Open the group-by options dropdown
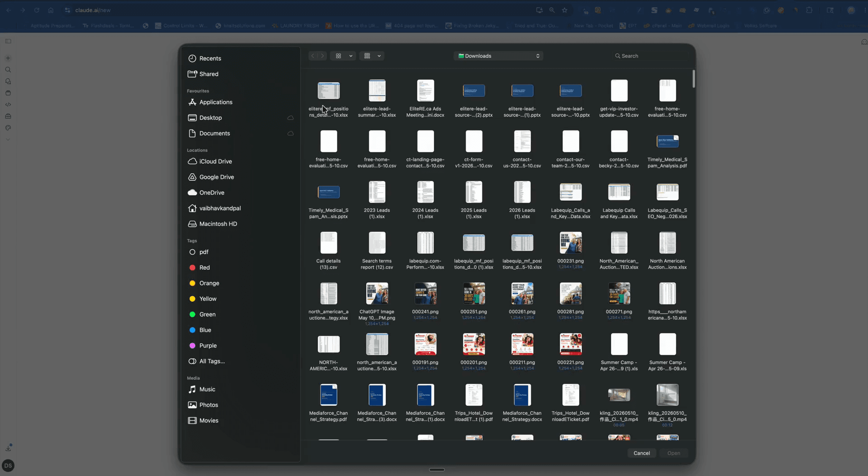The width and height of the screenshot is (868, 476). (x=372, y=56)
